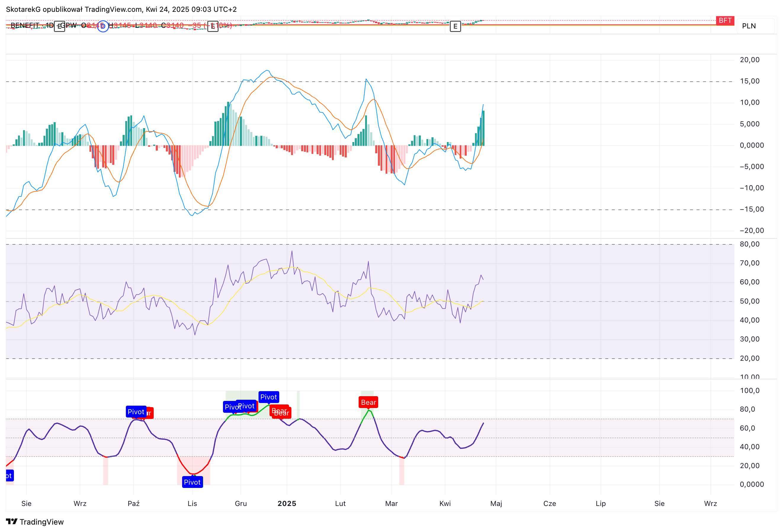Open the TradingView text link beside the logo
Screen dimensions: 783x532
point(41,522)
